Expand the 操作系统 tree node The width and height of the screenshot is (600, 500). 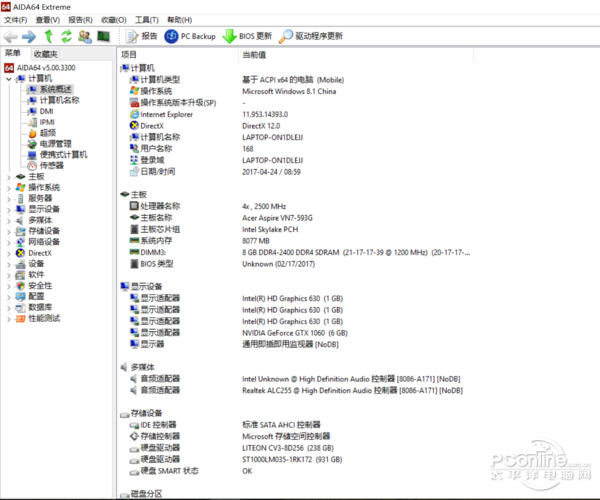[9, 188]
